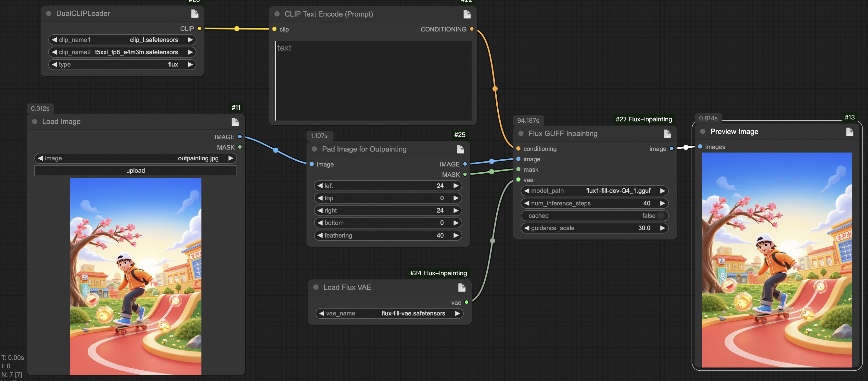Click the document icon on DualCLIPLoader node

click(195, 13)
